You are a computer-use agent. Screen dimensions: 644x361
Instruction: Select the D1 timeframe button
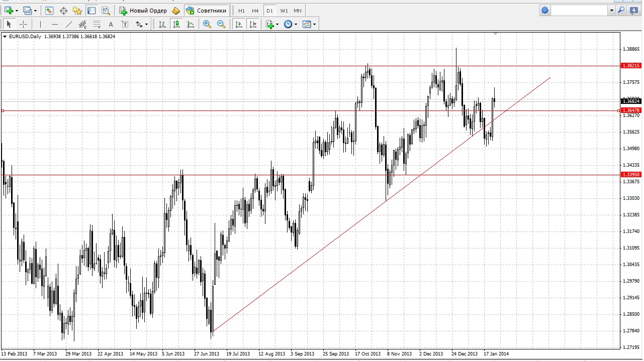269,11
